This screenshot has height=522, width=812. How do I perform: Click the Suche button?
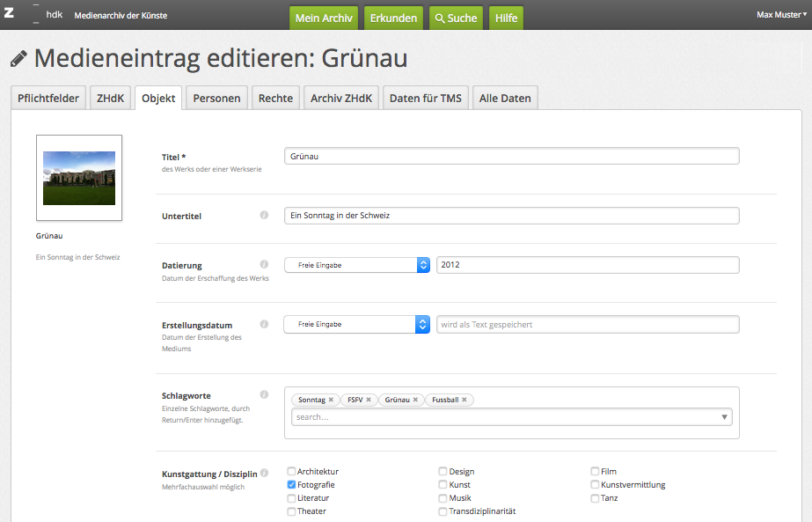(x=456, y=18)
